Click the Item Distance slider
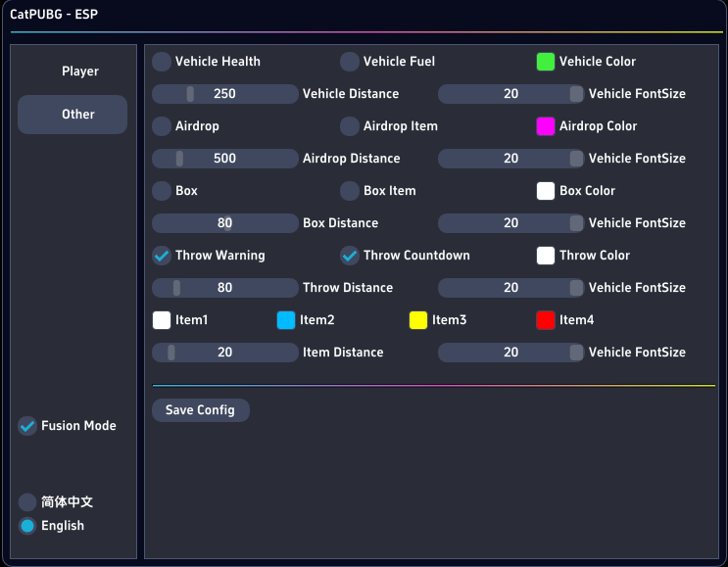The width and height of the screenshot is (728, 567). 225,352
